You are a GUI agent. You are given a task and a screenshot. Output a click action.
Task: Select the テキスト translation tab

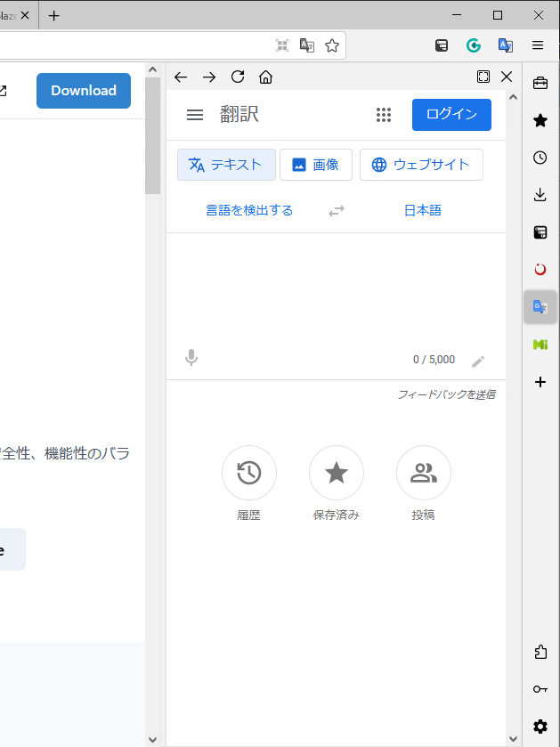click(226, 165)
